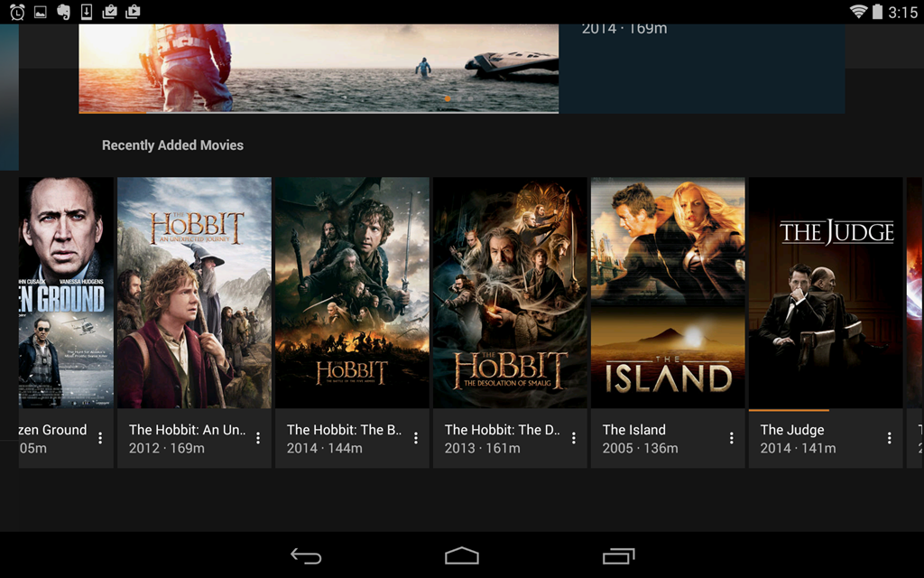This screenshot has height=578, width=924.
Task: Tap the Wi-Fi signal status icon
Action: (857, 12)
